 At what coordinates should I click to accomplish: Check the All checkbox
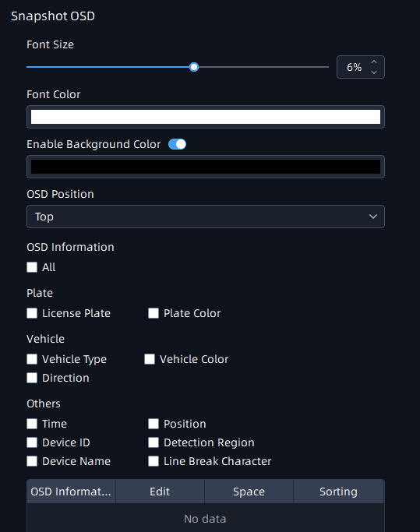coord(32,267)
